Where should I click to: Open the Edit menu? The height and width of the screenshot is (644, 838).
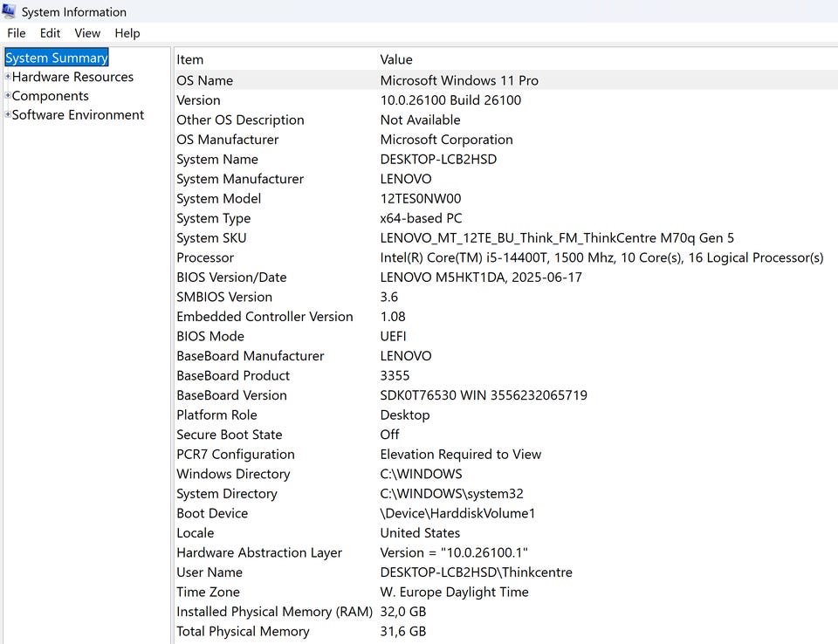(50, 33)
